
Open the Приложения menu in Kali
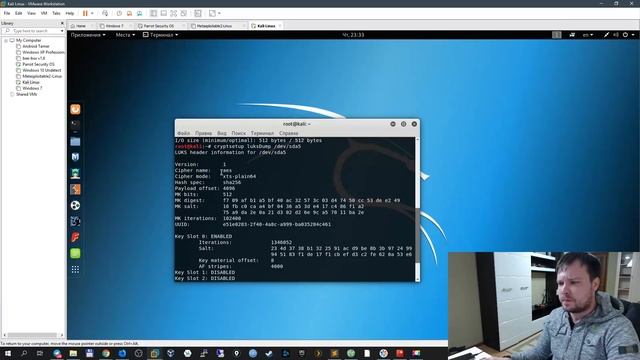coord(88,35)
